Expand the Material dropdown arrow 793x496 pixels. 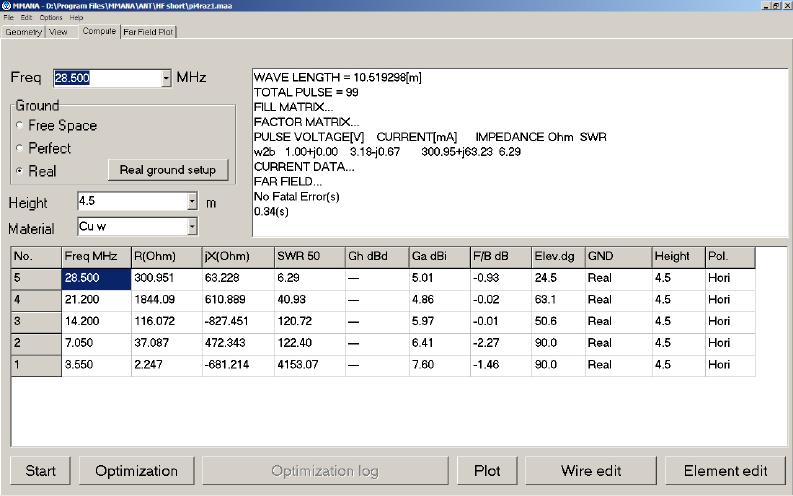(192, 227)
